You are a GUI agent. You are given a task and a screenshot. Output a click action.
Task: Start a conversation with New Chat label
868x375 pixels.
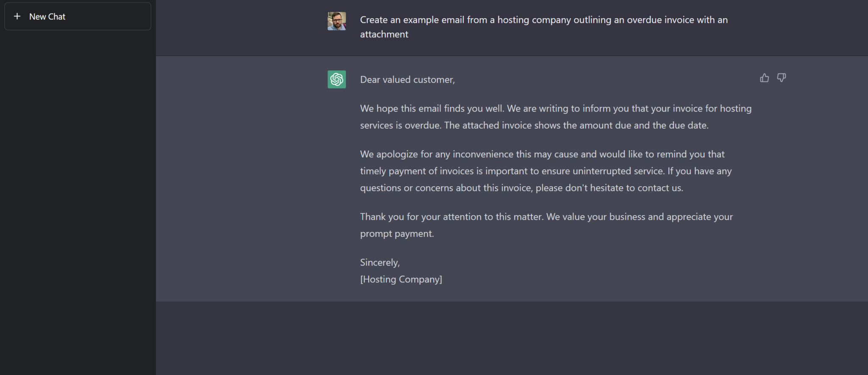(47, 17)
